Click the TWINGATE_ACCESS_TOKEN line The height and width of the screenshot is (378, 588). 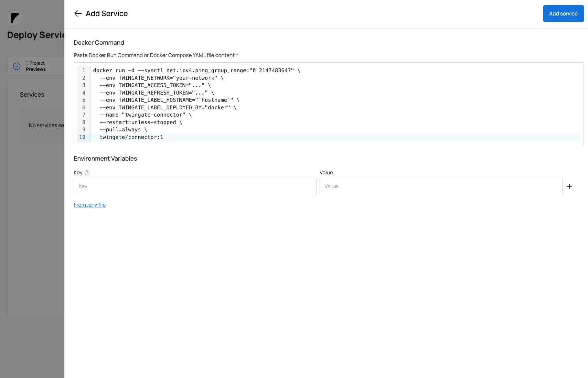tap(155, 85)
